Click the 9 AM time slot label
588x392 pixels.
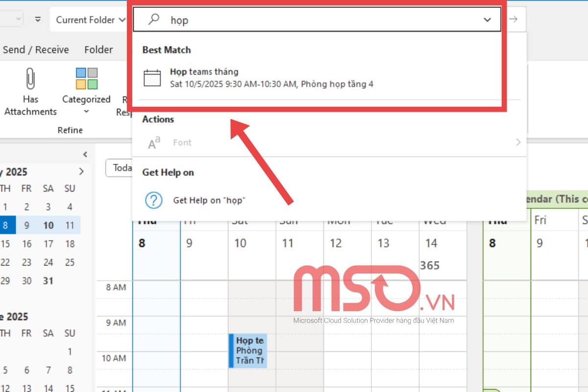[116, 322]
